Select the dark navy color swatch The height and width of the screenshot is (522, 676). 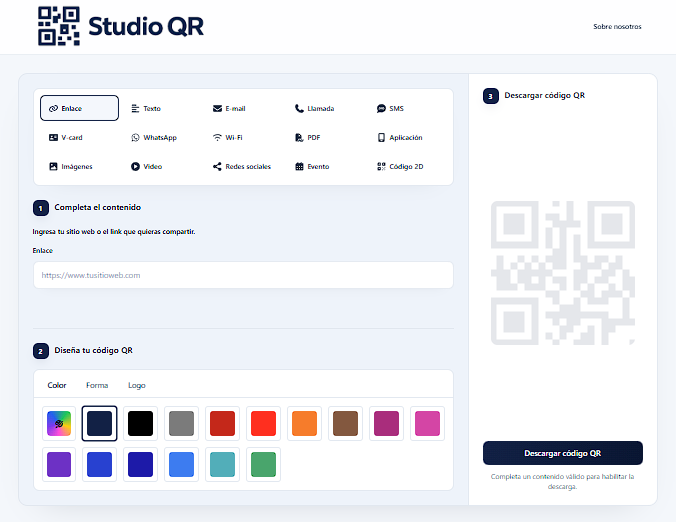click(99, 423)
